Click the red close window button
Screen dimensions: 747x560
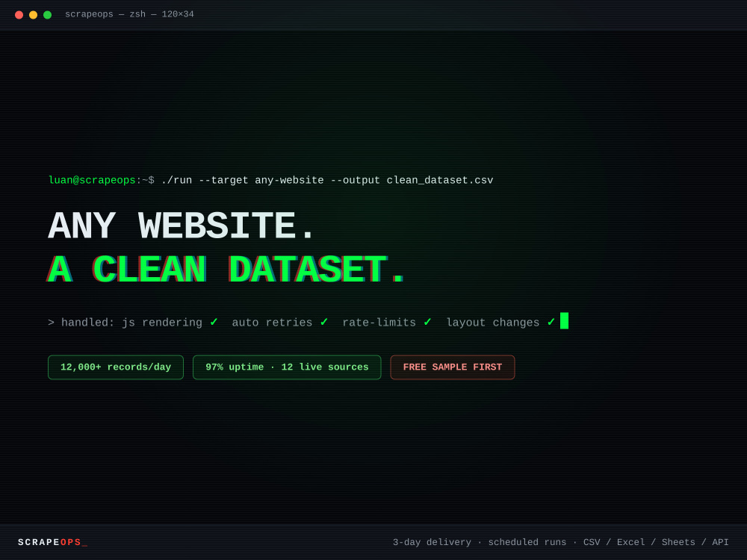point(19,15)
